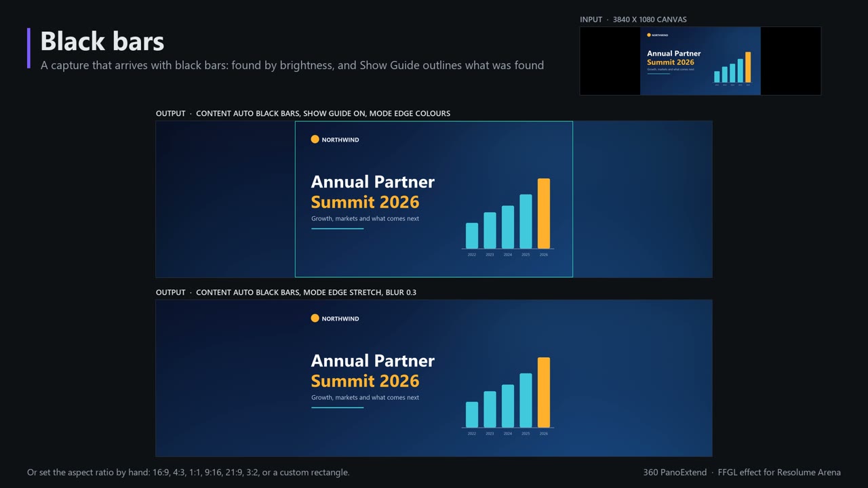The width and height of the screenshot is (868, 488).
Task: Click "Growth, markets and what comes next" in Edge Colours output
Action: [x=366, y=219]
